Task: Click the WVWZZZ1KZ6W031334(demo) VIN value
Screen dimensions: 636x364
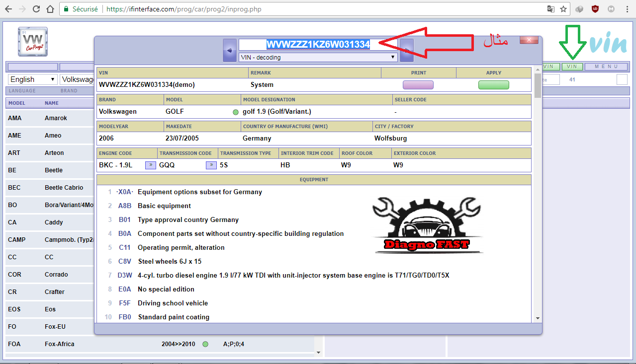Action: click(x=147, y=85)
